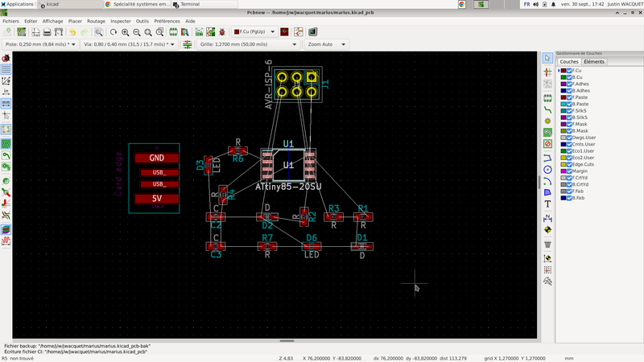Click the Print board icon

(x=47, y=32)
